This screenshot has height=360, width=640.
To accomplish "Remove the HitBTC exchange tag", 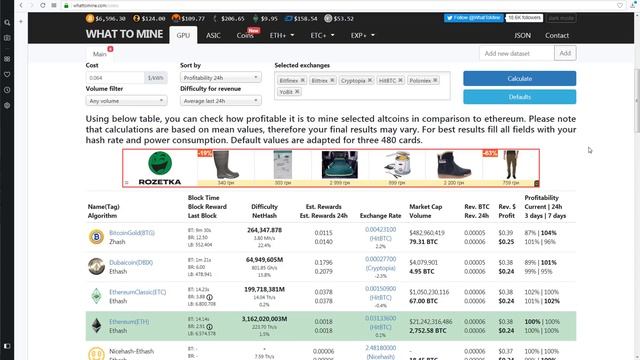I will pos(400,80).
